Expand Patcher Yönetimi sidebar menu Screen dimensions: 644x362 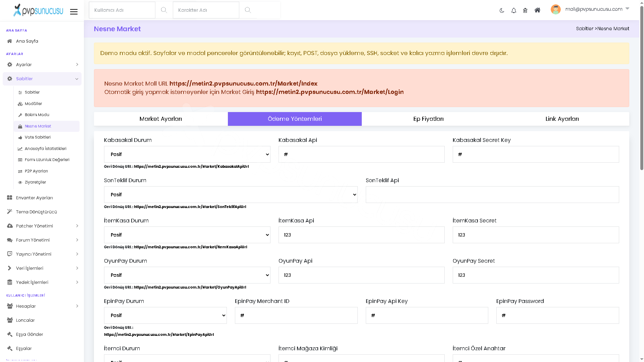[x=42, y=226]
